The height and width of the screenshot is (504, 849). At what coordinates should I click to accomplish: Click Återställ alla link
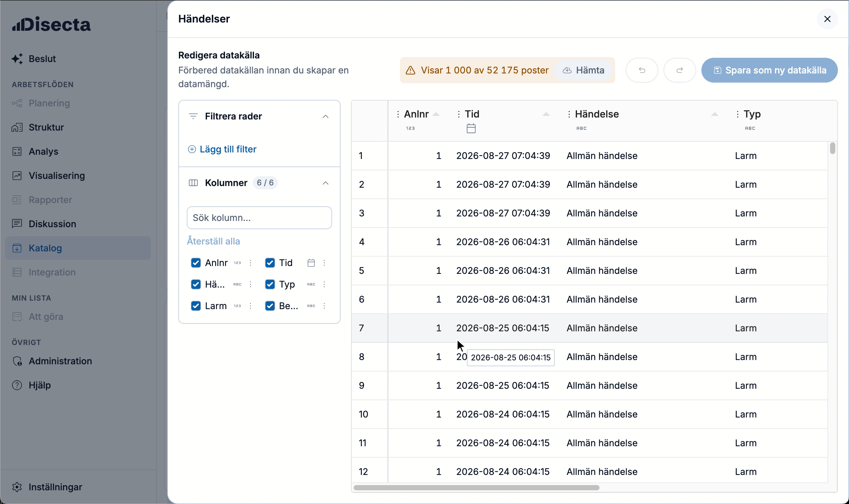tap(213, 241)
